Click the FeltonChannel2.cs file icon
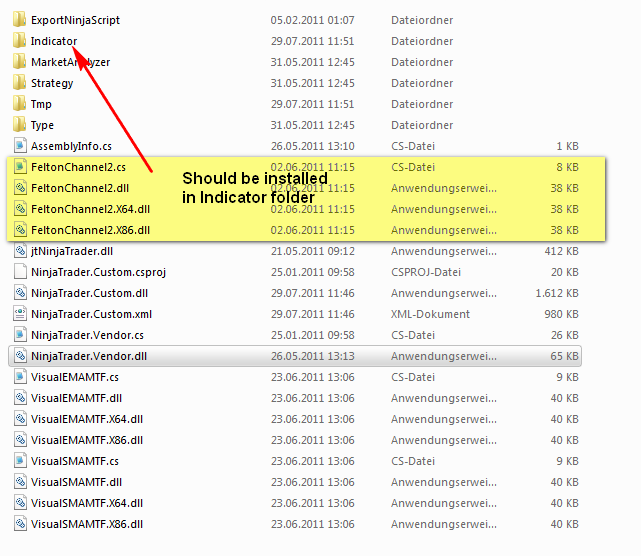The image size is (641, 556). pos(20,167)
